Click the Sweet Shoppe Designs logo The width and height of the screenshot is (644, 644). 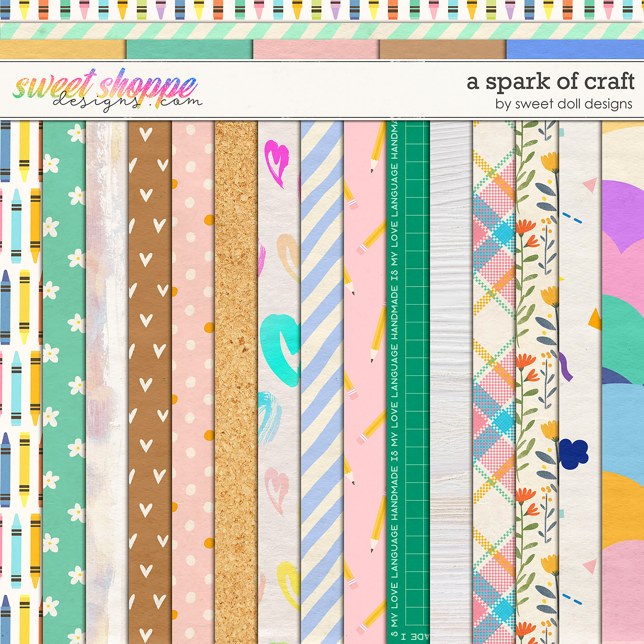pos(107,90)
